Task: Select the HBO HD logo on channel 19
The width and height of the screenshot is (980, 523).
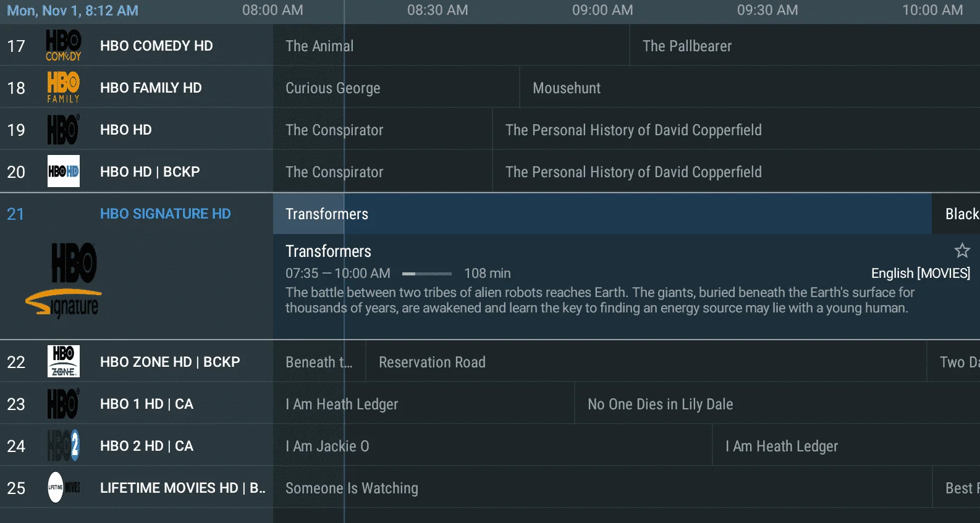Action: pos(64,130)
